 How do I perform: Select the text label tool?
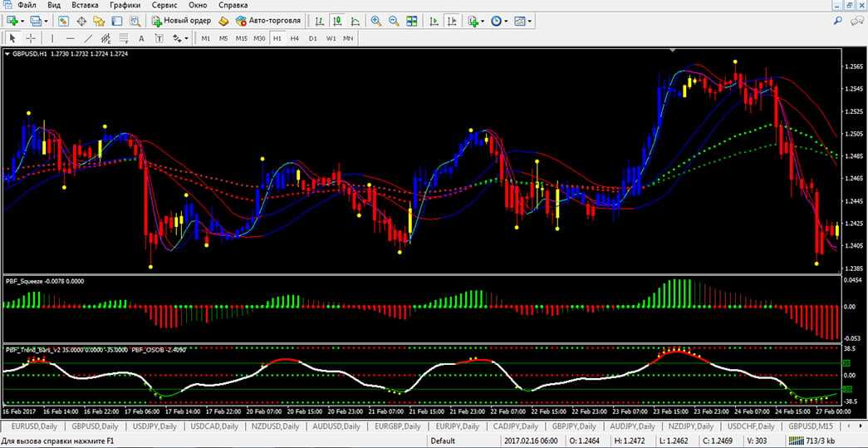tap(141, 38)
